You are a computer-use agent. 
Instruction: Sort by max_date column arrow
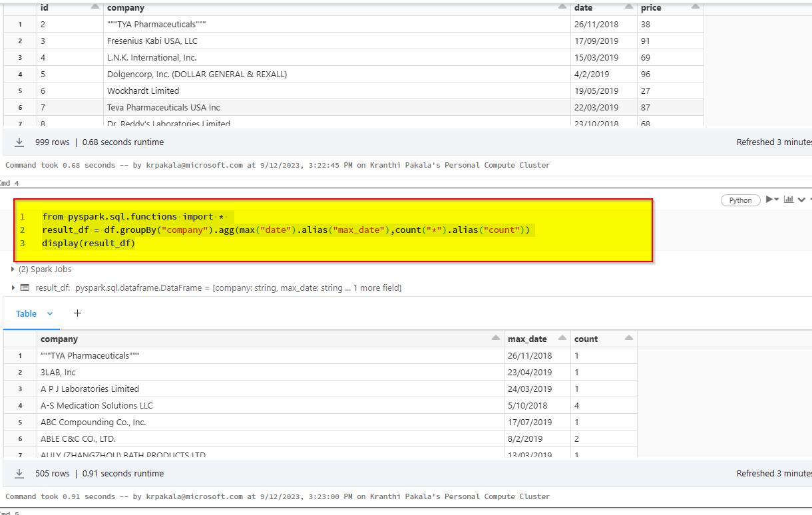[x=562, y=338]
